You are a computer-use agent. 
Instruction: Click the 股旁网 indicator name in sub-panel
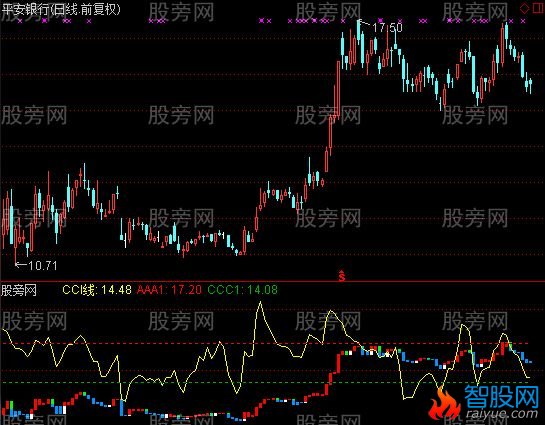tap(19, 290)
